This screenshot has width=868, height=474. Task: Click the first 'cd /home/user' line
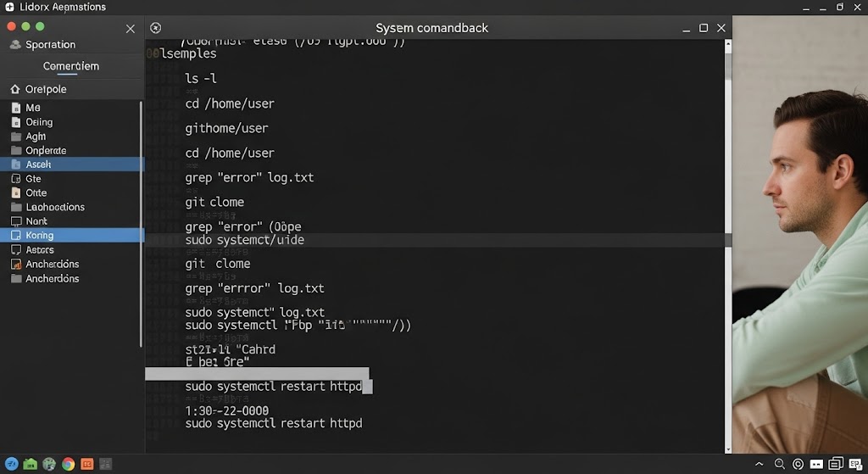[x=230, y=103]
